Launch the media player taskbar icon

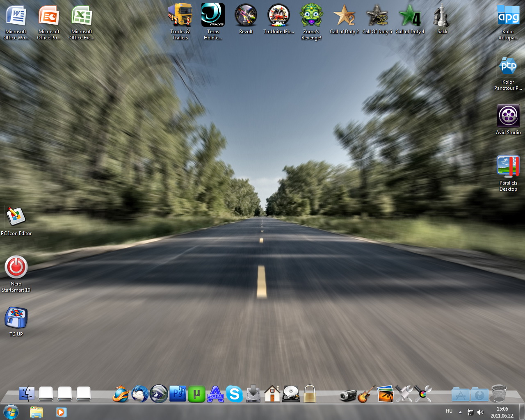(x=61, y=412)
